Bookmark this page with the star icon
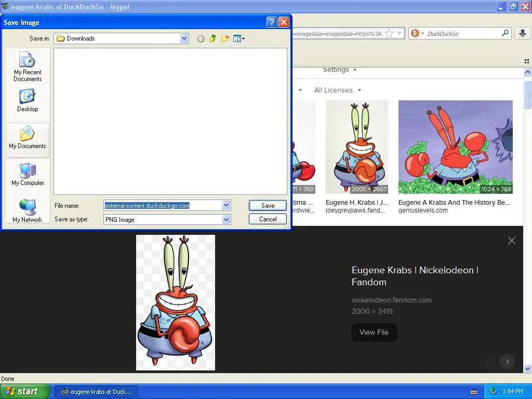This screenshot has width=532, height=399. [390, 34]
